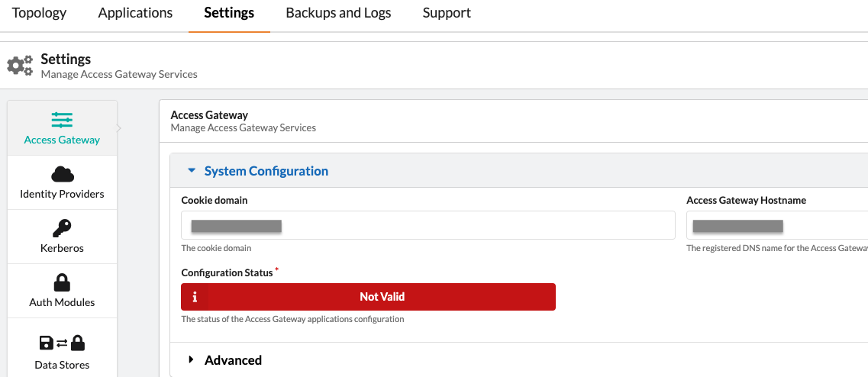Click the System Configuration heading text
This screenshot has height=377, width=868.
pyautogui.click(x=266, y=171)
